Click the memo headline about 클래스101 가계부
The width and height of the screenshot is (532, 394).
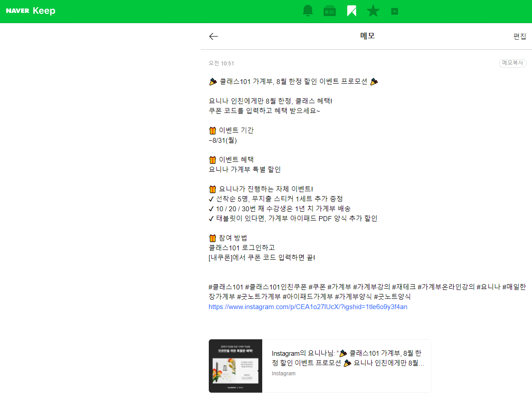[x=293, y=82]
